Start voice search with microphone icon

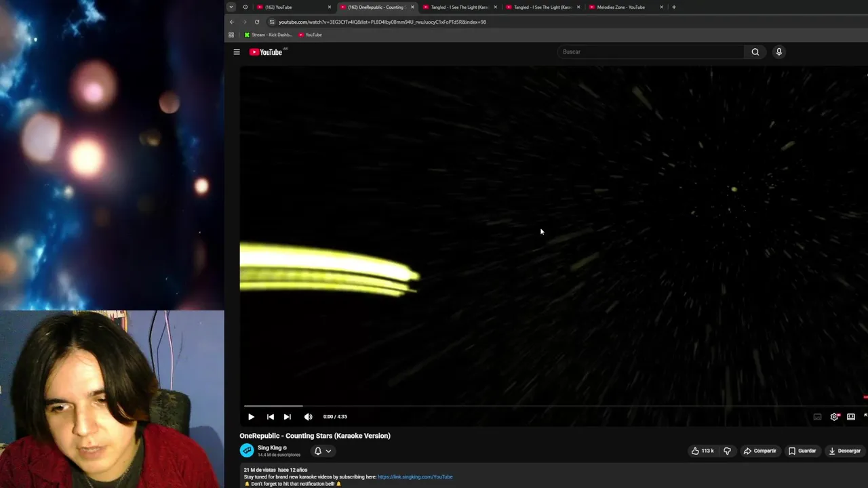778,52
